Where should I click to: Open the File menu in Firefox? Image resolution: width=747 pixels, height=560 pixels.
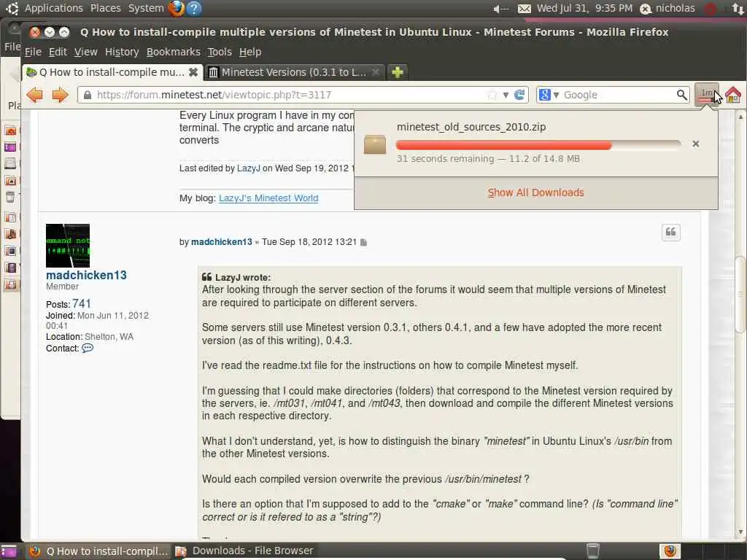[33, 52]
